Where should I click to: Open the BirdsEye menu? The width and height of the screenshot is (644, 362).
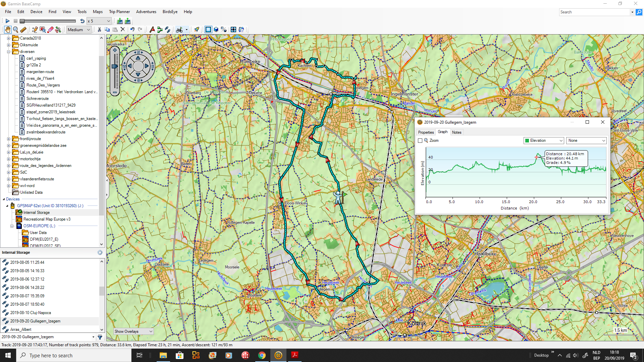170,12
